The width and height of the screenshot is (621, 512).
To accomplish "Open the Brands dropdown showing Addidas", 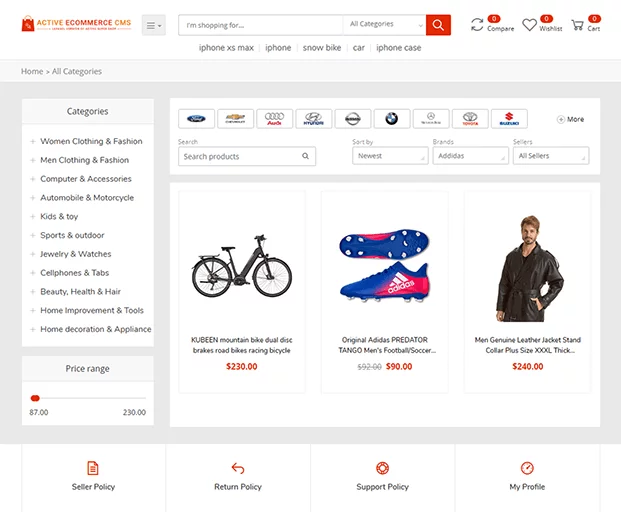I will point(471,156).
